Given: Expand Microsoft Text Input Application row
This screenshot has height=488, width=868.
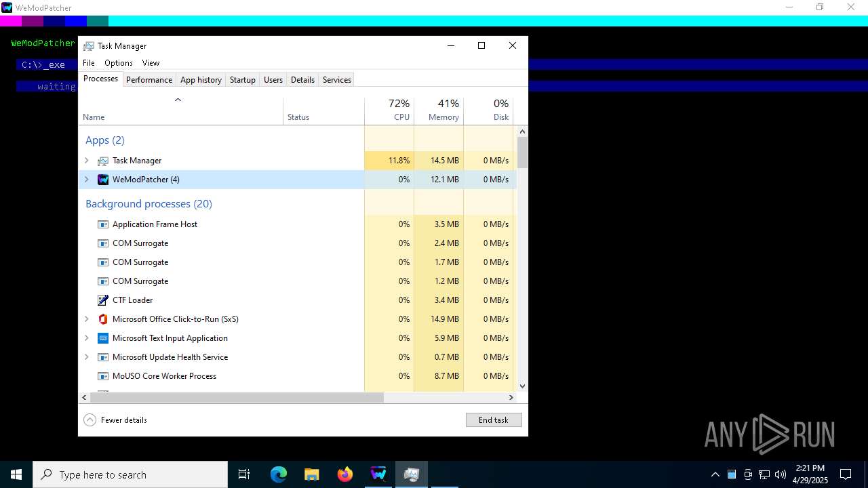Looking at the screenshot, I should 86,338.
